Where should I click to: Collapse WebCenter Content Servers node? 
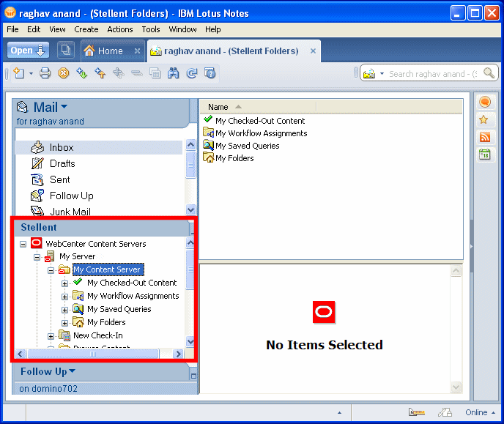pos(23,244)
